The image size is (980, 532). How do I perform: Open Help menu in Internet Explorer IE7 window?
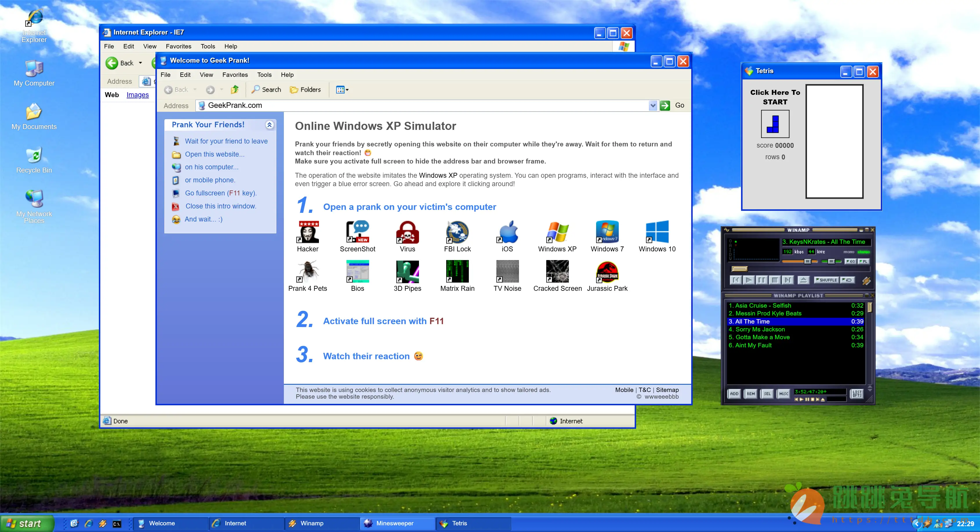pos(231,46)
